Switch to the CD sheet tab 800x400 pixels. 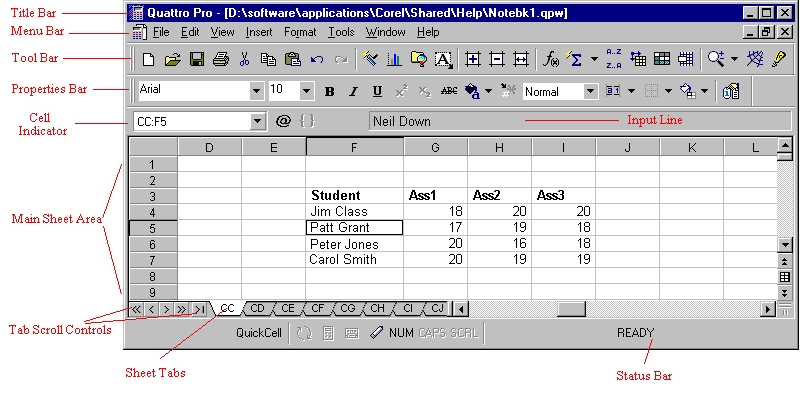click(x=258, y=308)
